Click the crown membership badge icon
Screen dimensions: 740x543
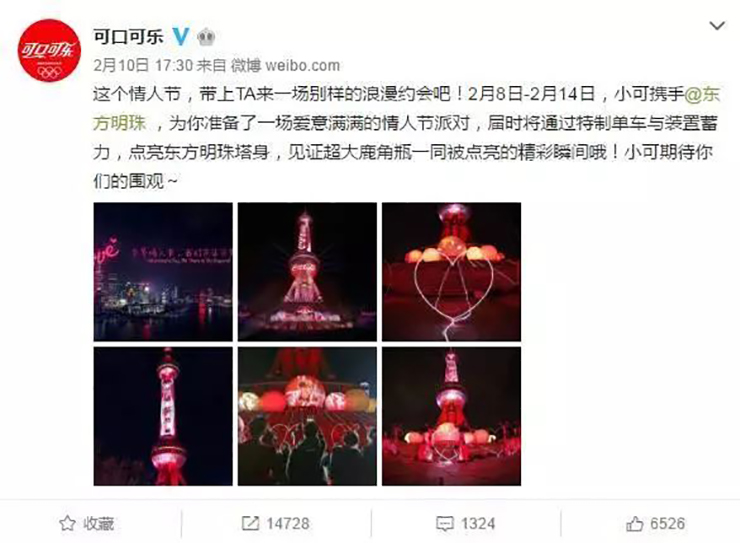[x=206, y=36]
